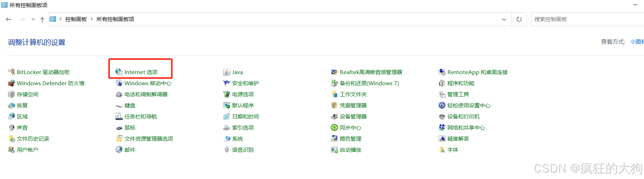644x179 pixels.
Task: Click 控制面板 in the address breadcrumb
Action: (x=76, y=19)
